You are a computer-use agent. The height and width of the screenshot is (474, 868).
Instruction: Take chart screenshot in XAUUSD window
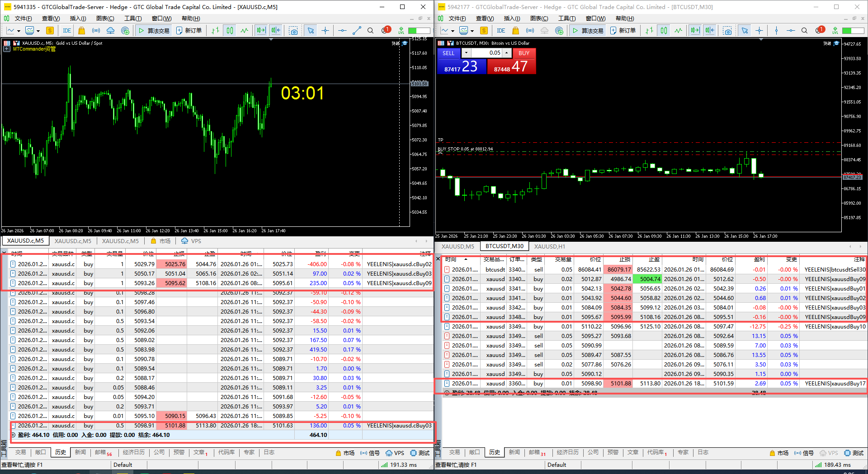[x=293, y=31]
